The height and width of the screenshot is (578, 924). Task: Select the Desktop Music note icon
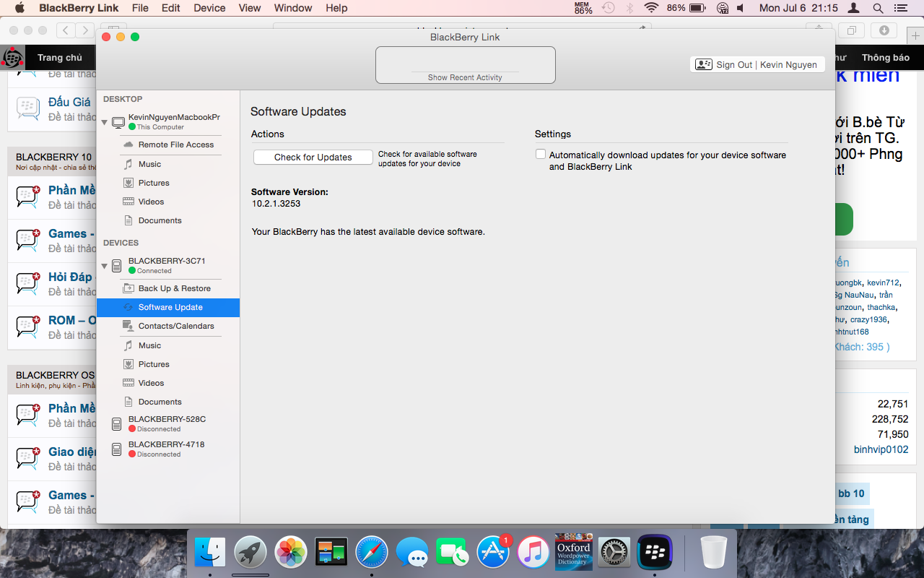[x=128, y=164]
